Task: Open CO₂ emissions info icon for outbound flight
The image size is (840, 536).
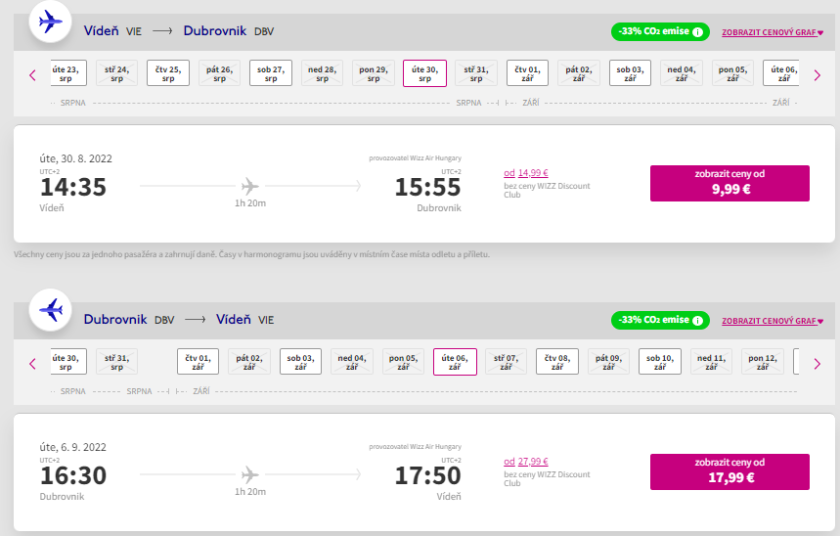Action: coord(697,32)
